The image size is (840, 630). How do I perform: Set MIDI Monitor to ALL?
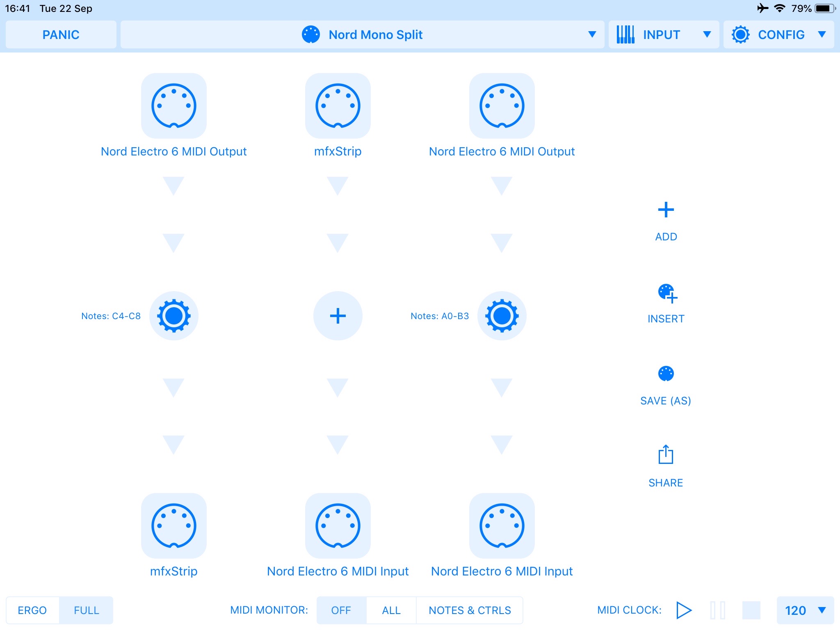click(x=391, y=610)
